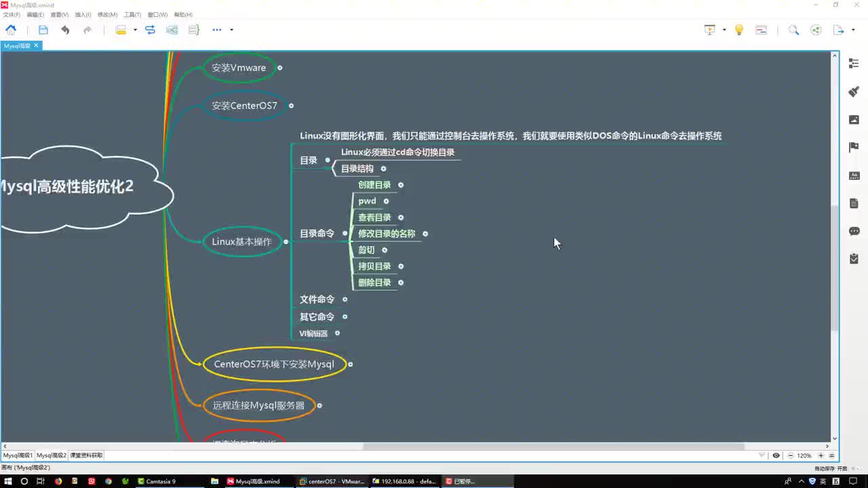Open the Notes side panel

coord(854,203)
